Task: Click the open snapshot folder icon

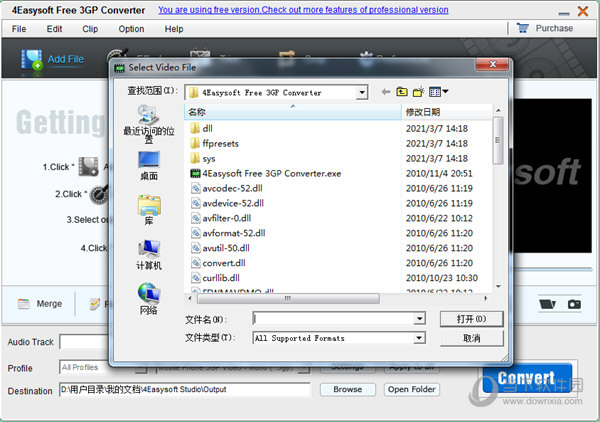Action: coord(547,304)
